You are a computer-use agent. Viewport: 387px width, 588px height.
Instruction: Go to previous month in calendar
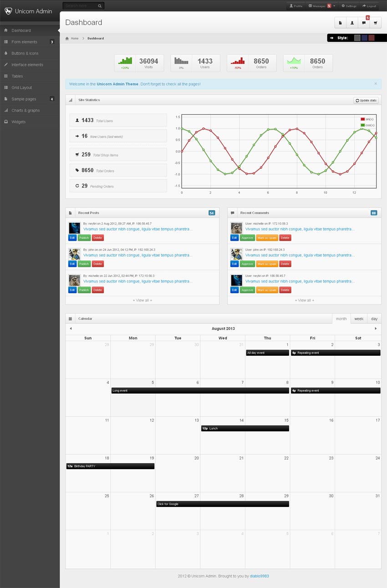pyautogui.click(x=71, y=328)
